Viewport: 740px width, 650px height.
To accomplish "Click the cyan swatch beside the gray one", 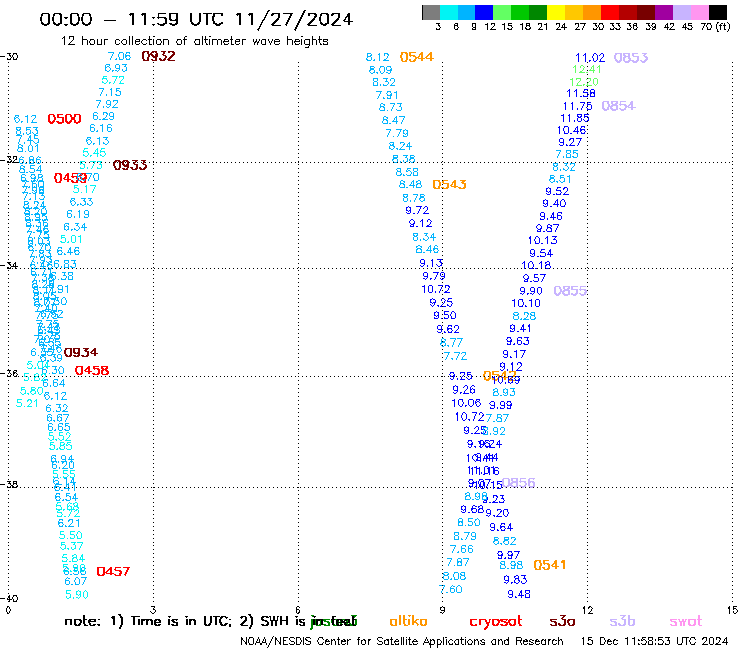I will click(449, 12).
